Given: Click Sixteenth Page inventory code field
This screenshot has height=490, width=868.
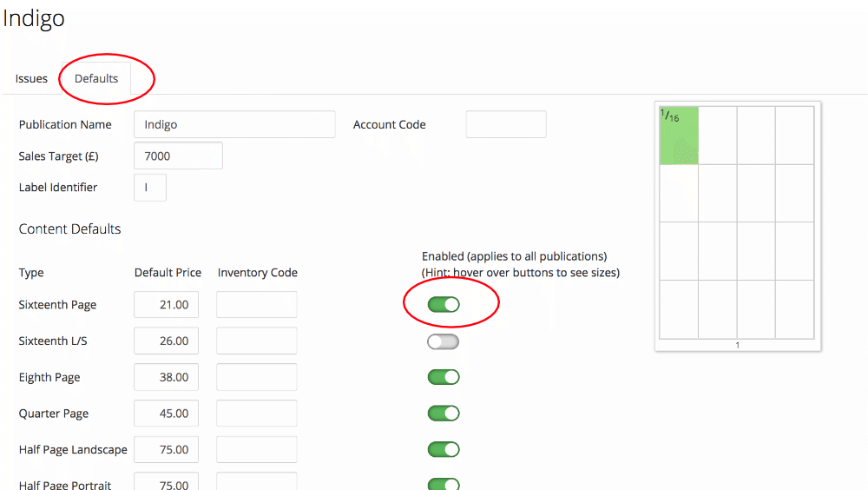Looking at the screenshot, I should (x=257, y=305).
